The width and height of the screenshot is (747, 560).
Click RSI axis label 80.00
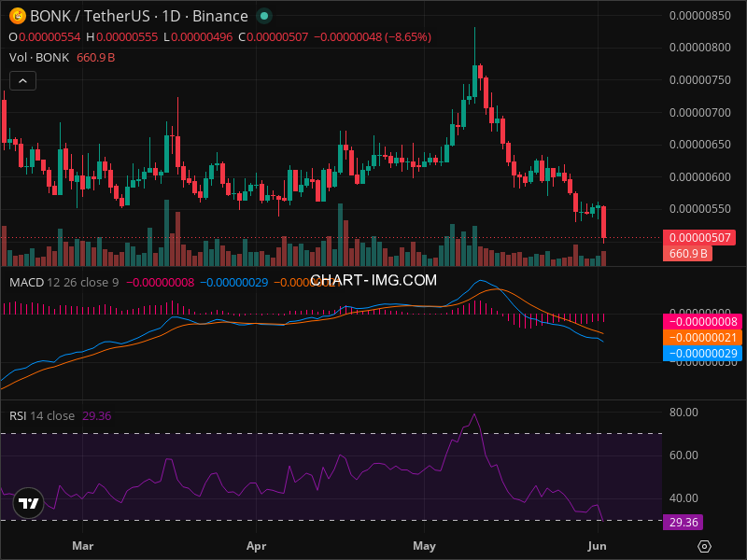684,412
